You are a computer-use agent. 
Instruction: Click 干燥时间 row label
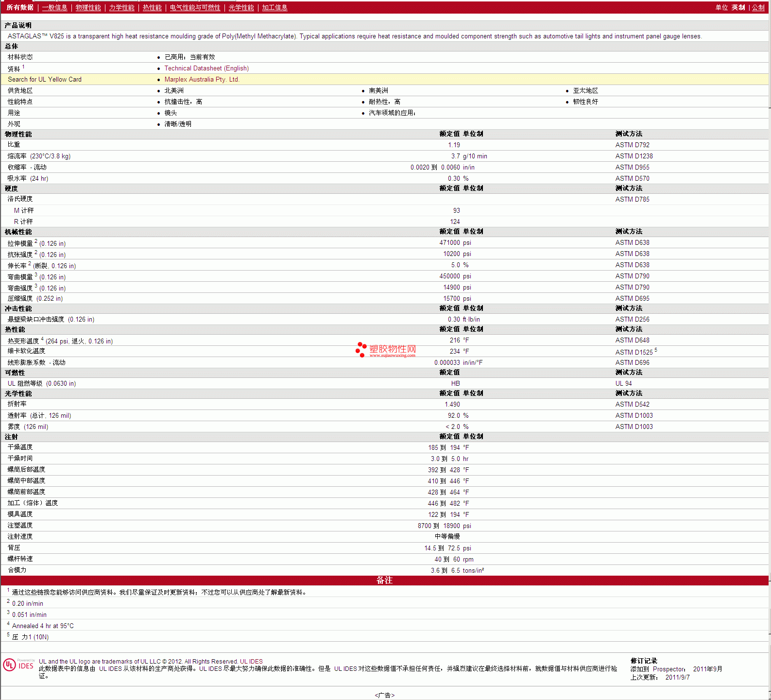20,458
